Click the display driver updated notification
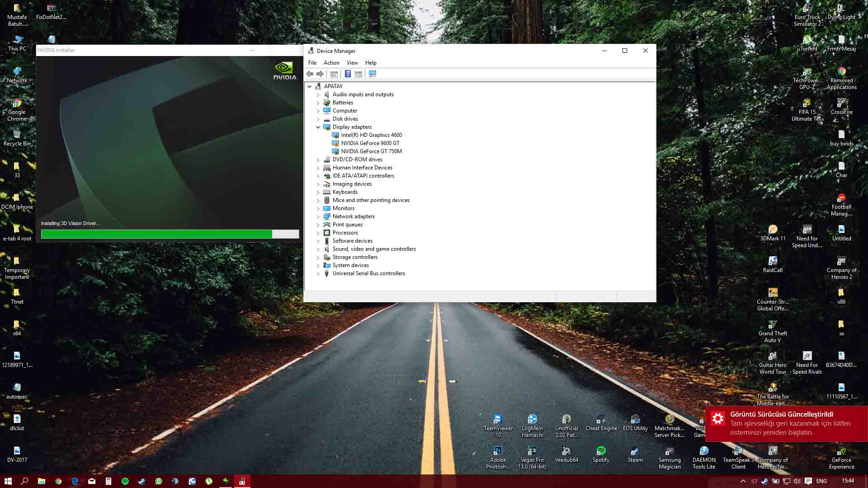 click(x=787, y=423)
